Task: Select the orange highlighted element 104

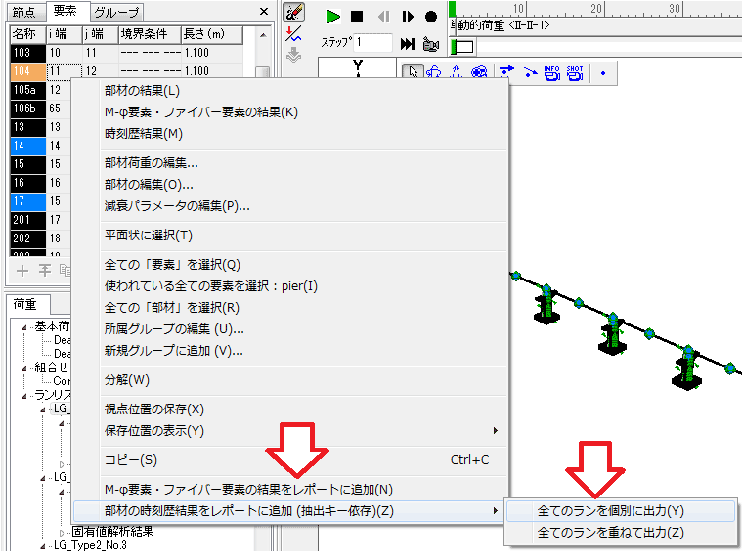Action: [28, 71]
